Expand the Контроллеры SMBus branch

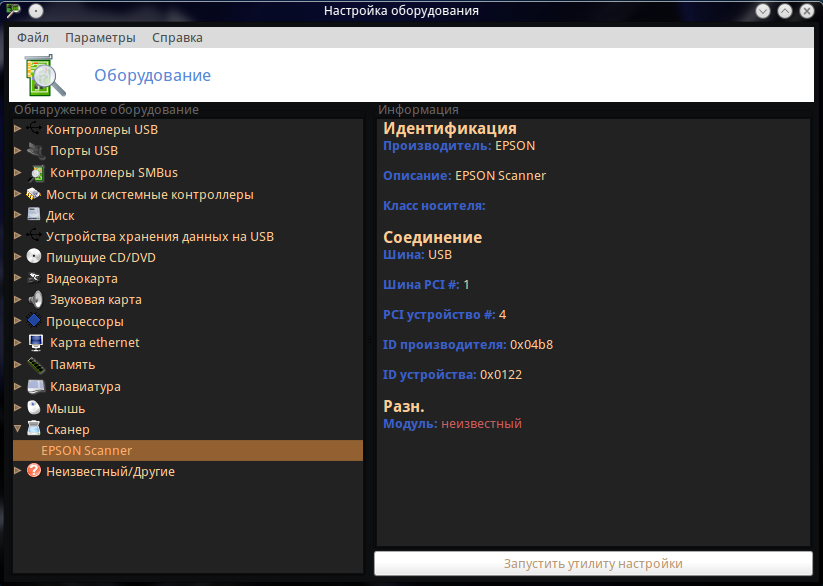click(x=17, y=172)
